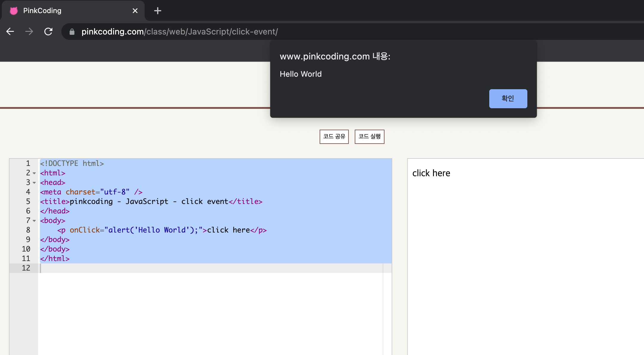Select the PinkCoding browser tab

(73, 11)
